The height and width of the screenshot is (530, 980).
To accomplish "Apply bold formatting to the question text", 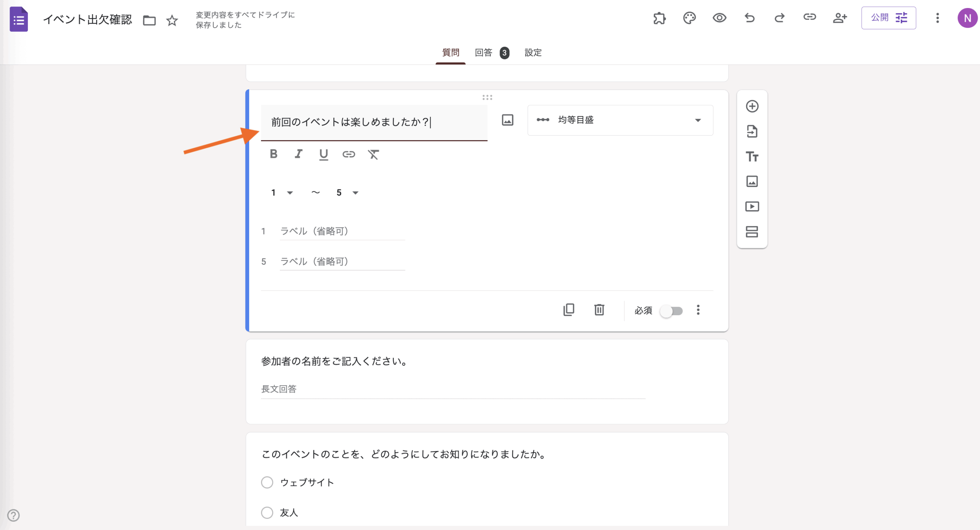I will click(273, 154).
